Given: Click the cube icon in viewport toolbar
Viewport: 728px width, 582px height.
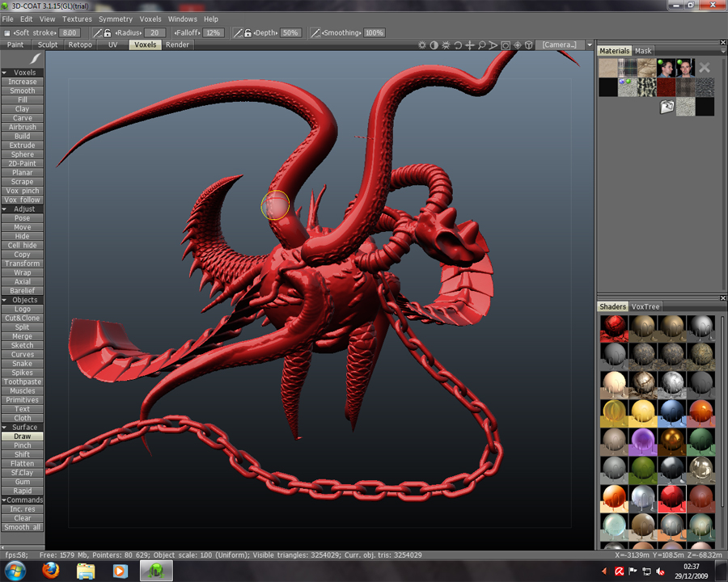Looking at the screenshot, I should (528, 45).
